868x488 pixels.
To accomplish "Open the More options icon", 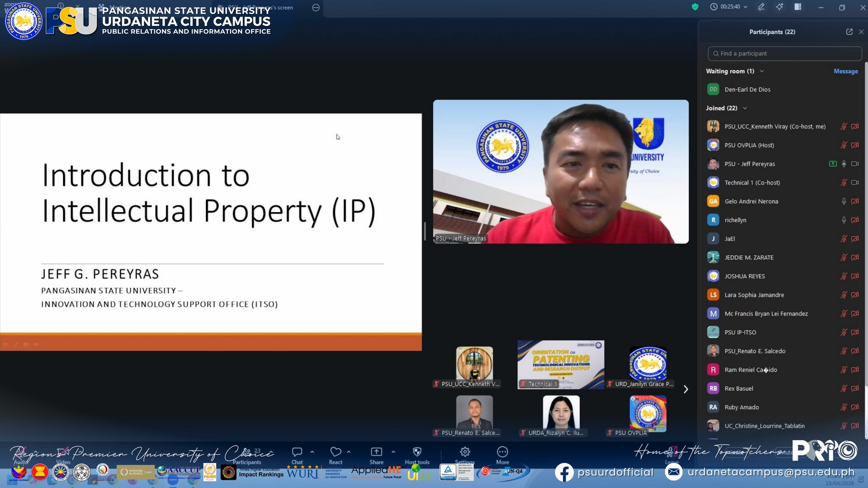I will pos(502,452).
